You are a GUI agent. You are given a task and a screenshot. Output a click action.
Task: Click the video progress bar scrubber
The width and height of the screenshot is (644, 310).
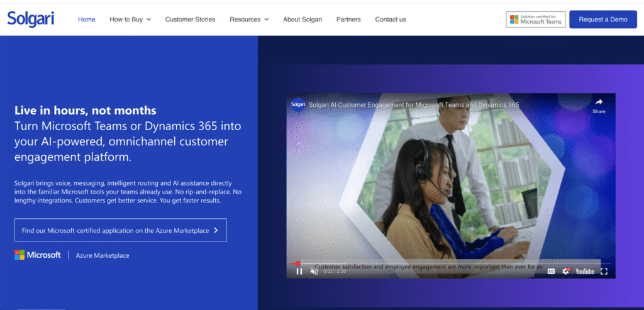(x=297, y=263)
